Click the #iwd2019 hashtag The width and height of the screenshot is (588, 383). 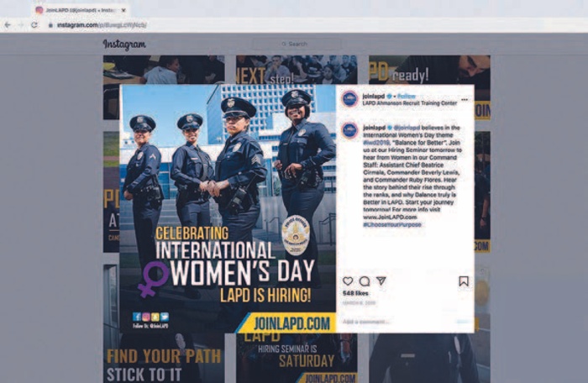376,143
